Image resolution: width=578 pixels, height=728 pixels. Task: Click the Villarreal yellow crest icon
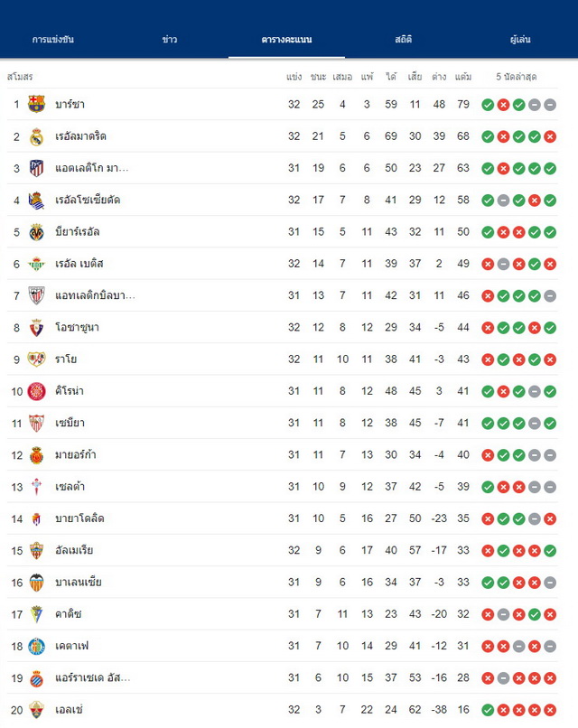[36, 232]
